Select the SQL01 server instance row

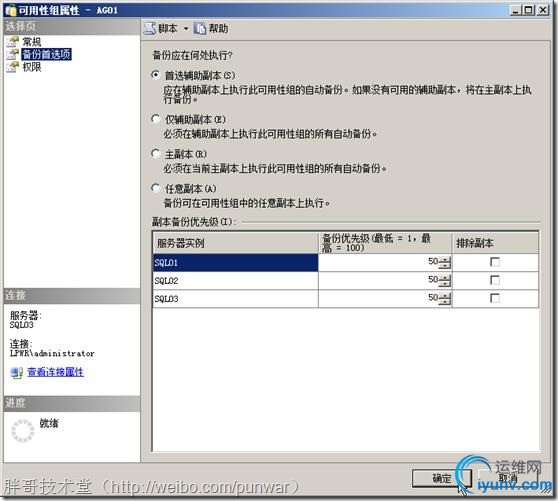235,263
